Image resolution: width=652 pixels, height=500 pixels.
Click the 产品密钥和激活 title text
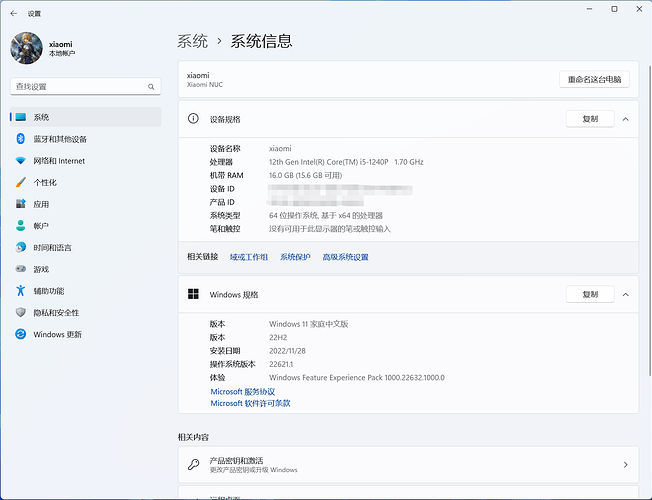236,460
